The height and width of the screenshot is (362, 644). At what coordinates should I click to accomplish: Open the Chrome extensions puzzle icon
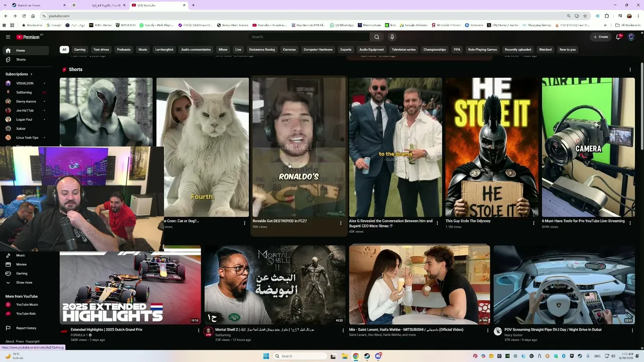607,16
